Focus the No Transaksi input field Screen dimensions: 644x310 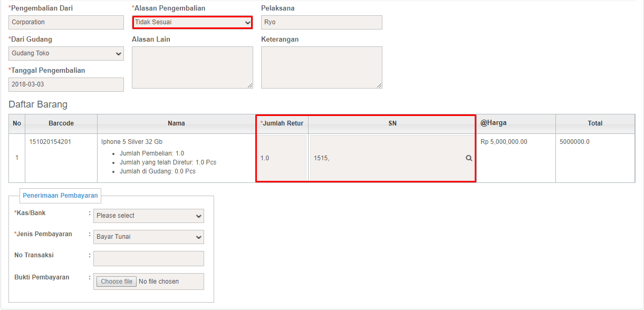point(149,258)
